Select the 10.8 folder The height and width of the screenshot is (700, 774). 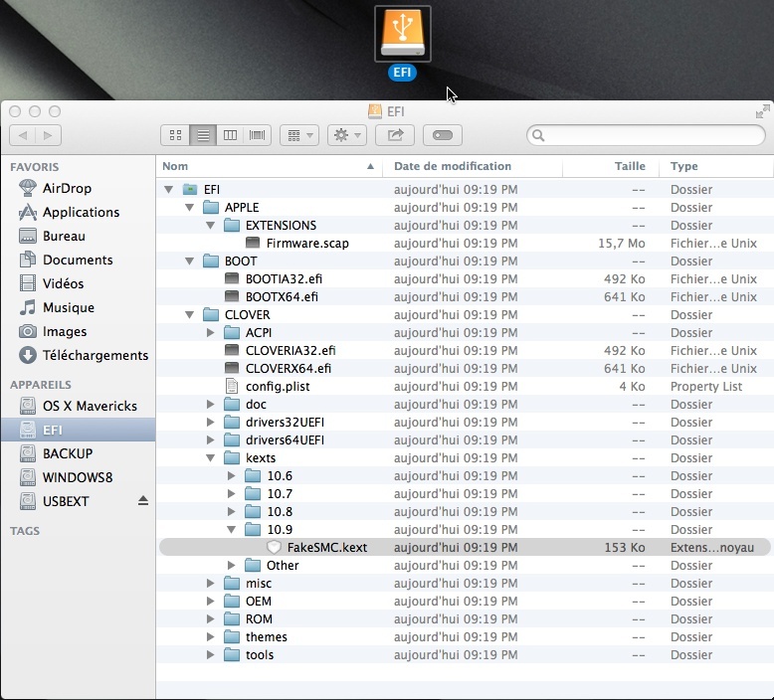tap(465, 511)
